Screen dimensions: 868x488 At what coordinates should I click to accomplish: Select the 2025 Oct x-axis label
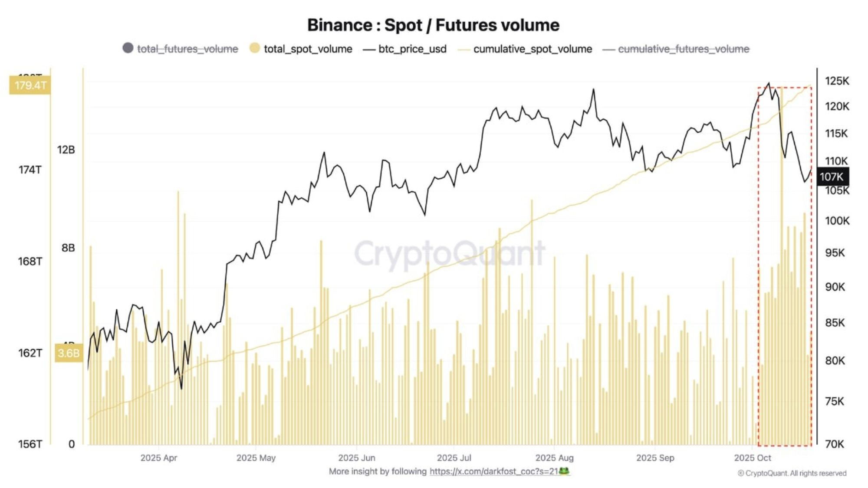pos(752,458)
